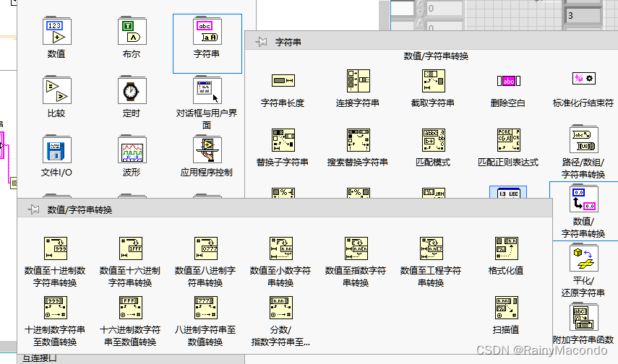Open the 平化/还原字符串 subpalette
Viewport: 618px width, 364px height.
[584, 258]
